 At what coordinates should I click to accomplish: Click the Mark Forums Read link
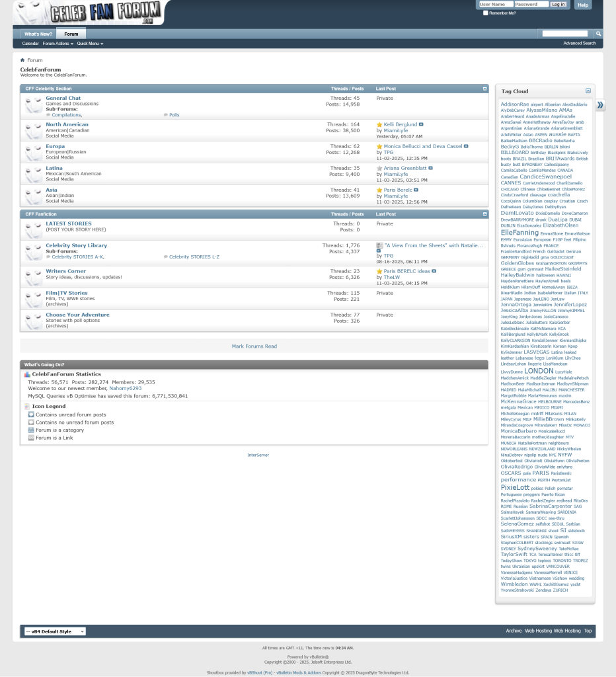254,346
